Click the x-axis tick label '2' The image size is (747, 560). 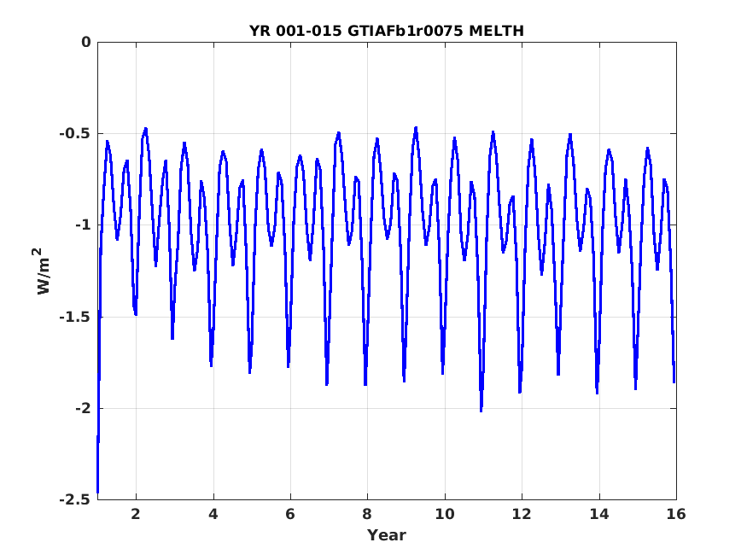(x=137, y=514)
